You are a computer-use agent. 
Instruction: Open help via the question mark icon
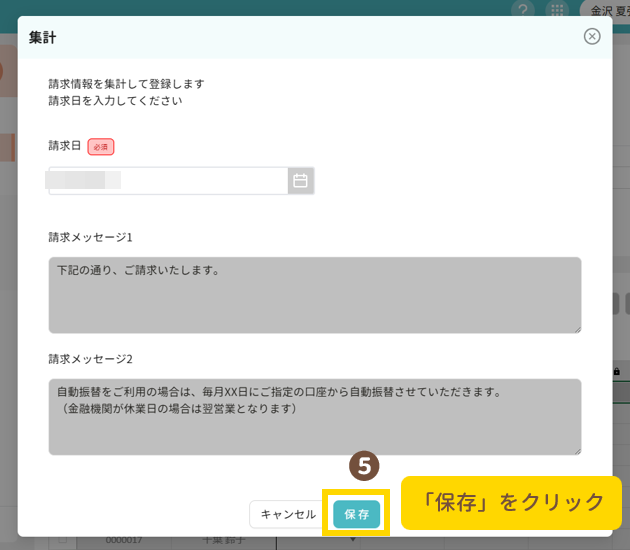tap(523, 10)
